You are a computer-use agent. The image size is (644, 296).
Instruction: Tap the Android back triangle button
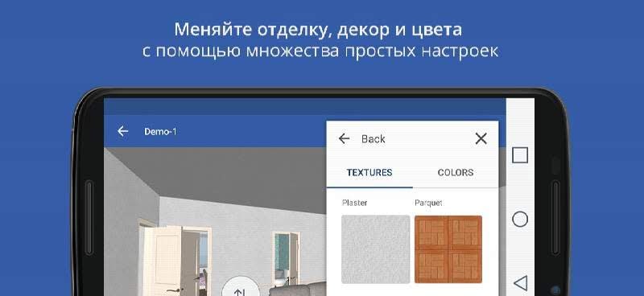click(520, 283)
